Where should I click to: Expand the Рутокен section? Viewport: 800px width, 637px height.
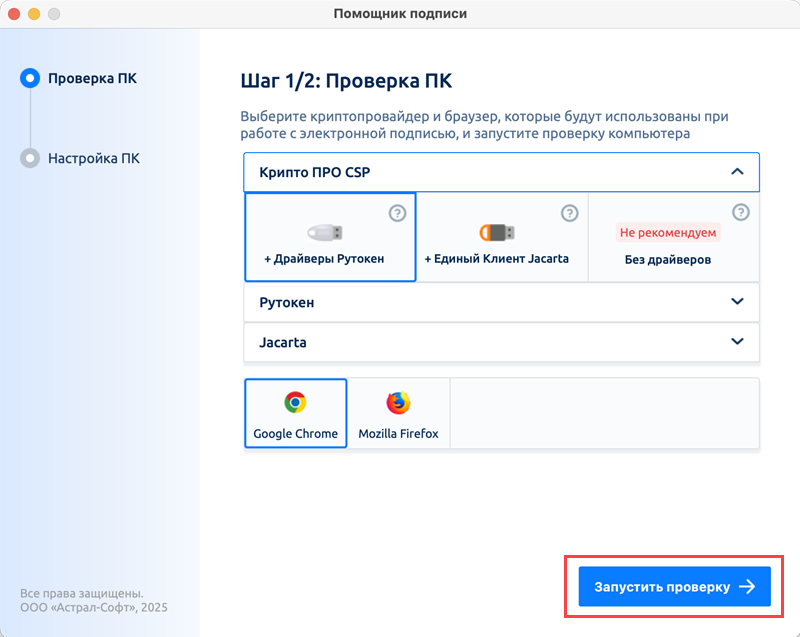pos(737,302)
